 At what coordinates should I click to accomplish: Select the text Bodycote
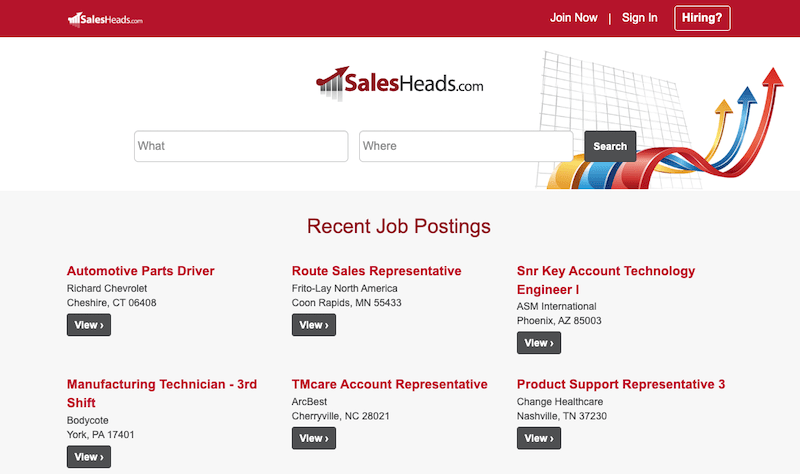click(87, 420)
